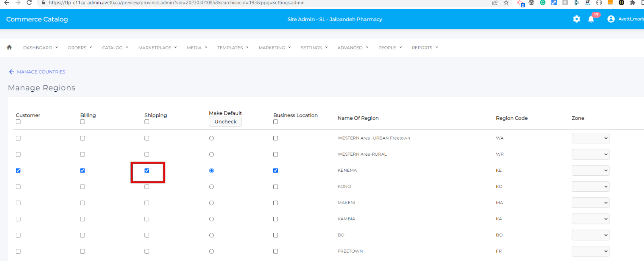
Task: Open the SETTINGS menu
Action: coord(314,47)
